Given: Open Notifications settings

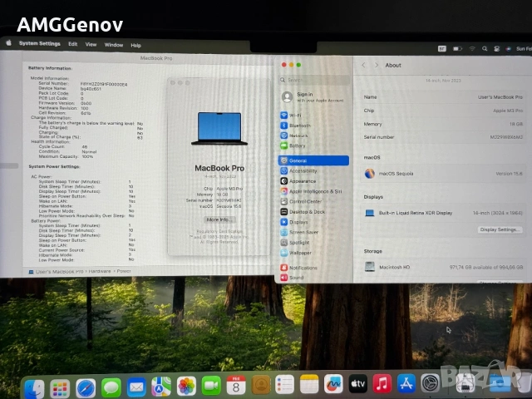Looking at the screenshot, I should 303,268.
